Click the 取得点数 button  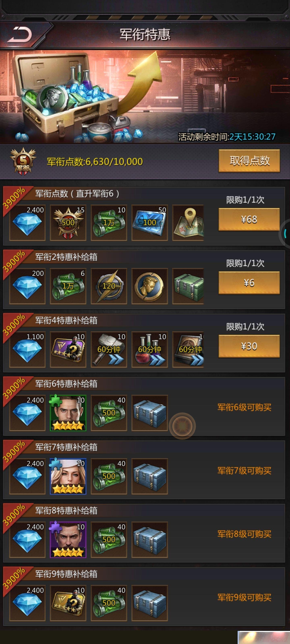pyautogui.click(x=249, y=161)
